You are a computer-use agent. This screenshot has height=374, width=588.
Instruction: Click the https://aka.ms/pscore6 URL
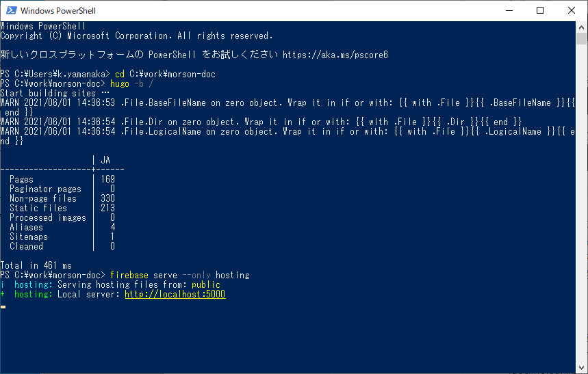pos(335,55)
